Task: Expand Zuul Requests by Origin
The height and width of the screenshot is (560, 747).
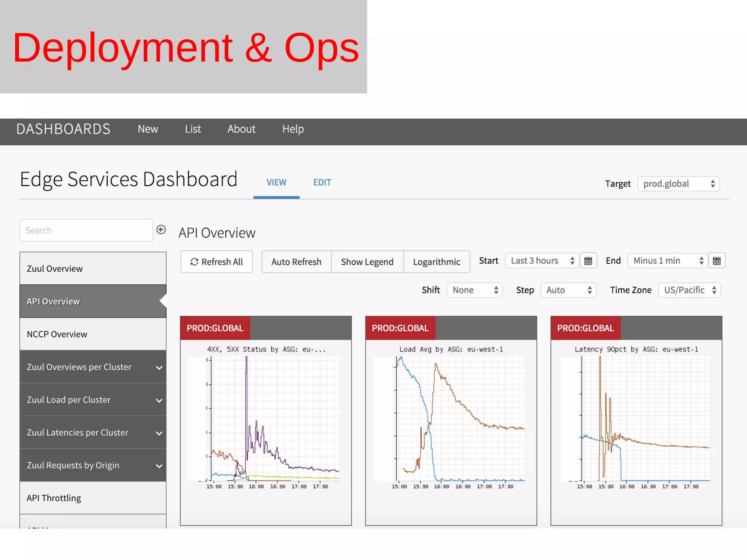Action: 93,465
